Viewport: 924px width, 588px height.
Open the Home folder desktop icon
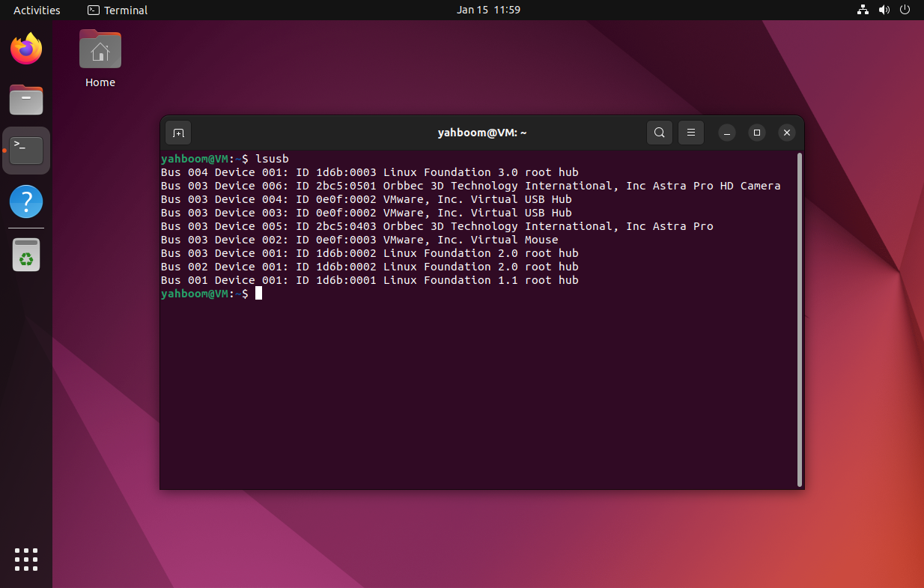[x=100, y=49]
